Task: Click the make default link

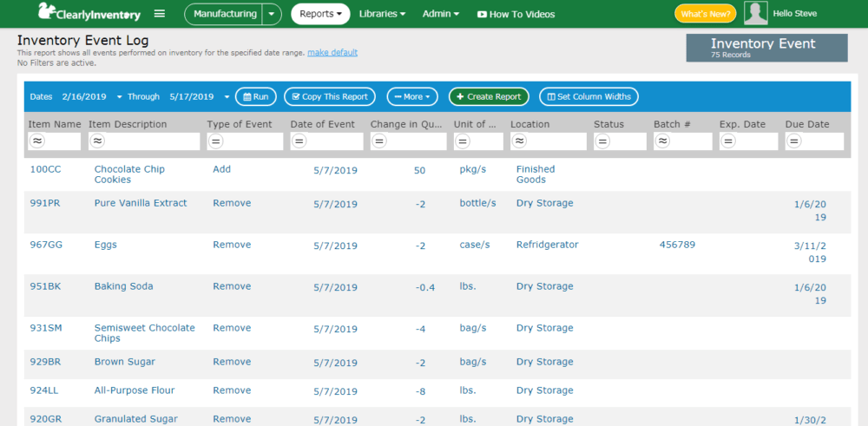Action: (332, 53)
